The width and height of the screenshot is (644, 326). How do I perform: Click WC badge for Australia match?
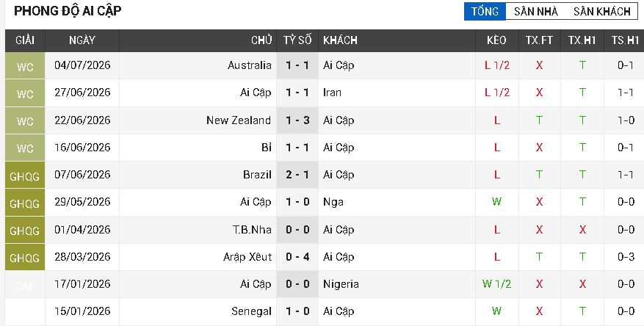pyautogui.click(x=25, y=65)
